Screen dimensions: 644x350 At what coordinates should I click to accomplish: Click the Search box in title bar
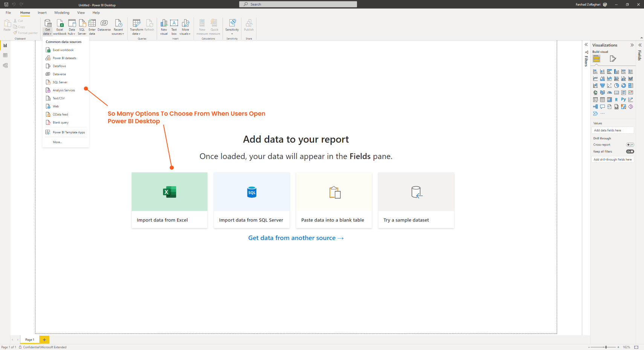tap(298, 5)
